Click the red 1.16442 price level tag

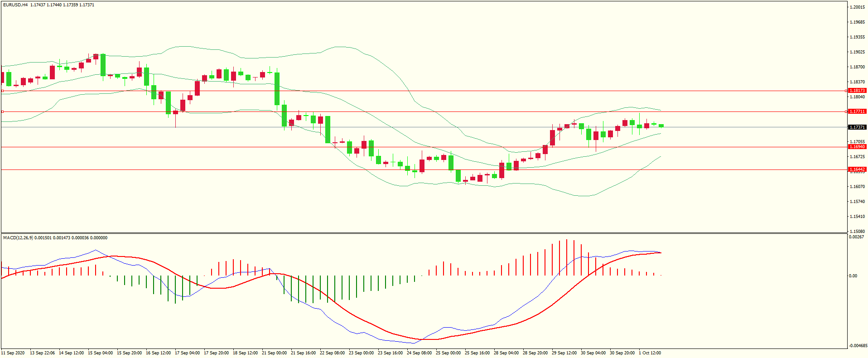(857, 169)
